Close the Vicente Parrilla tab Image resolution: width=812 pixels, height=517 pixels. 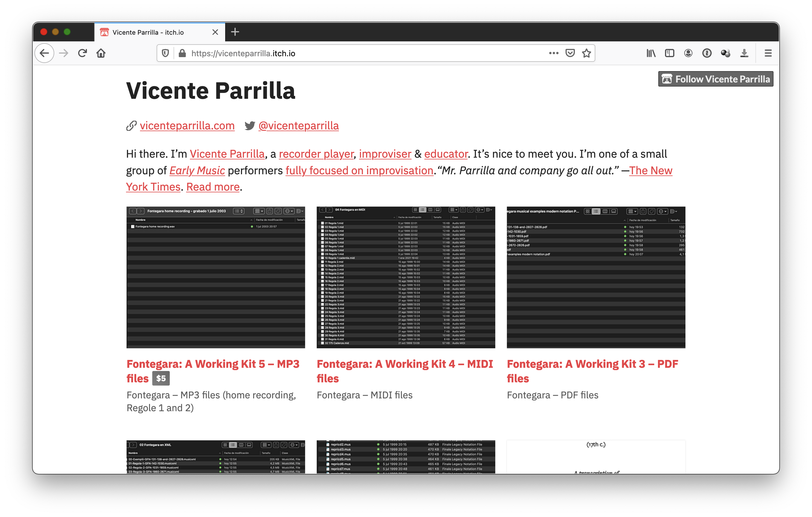215,32
